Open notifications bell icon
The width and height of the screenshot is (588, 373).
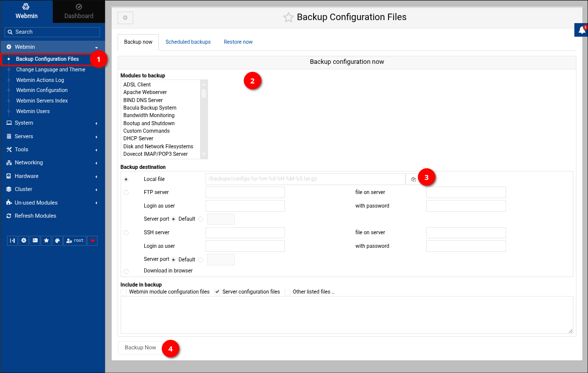(581, 30)
